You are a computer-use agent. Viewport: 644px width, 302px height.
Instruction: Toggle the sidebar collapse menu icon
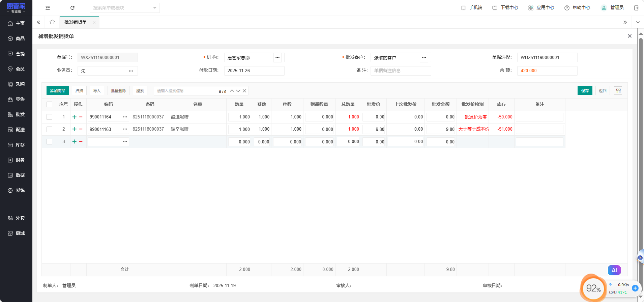point(48,8)
